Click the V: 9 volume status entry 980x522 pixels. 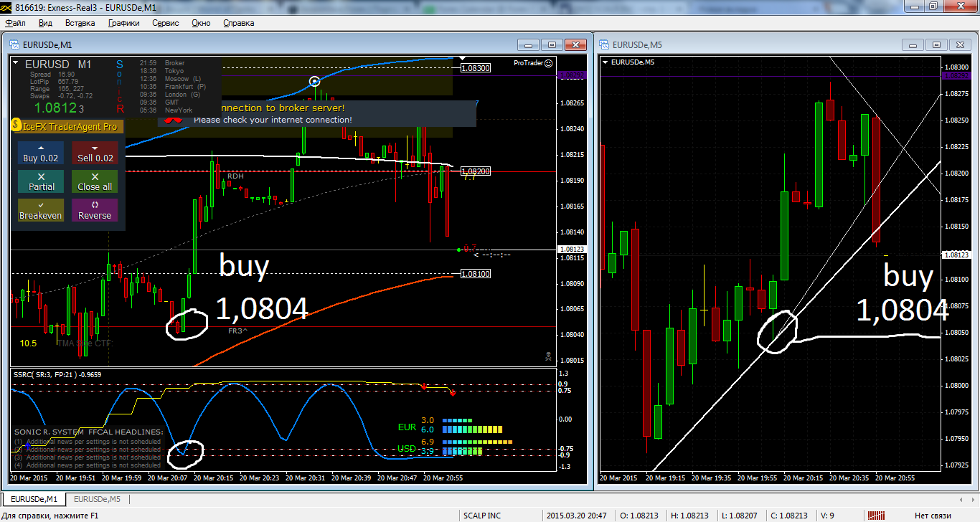point(826,516)
